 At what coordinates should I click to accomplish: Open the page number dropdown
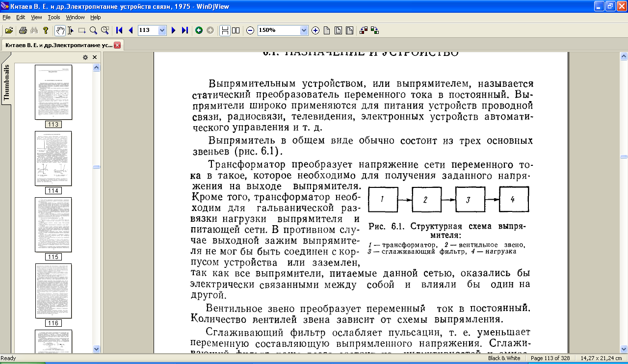[162, 30]
